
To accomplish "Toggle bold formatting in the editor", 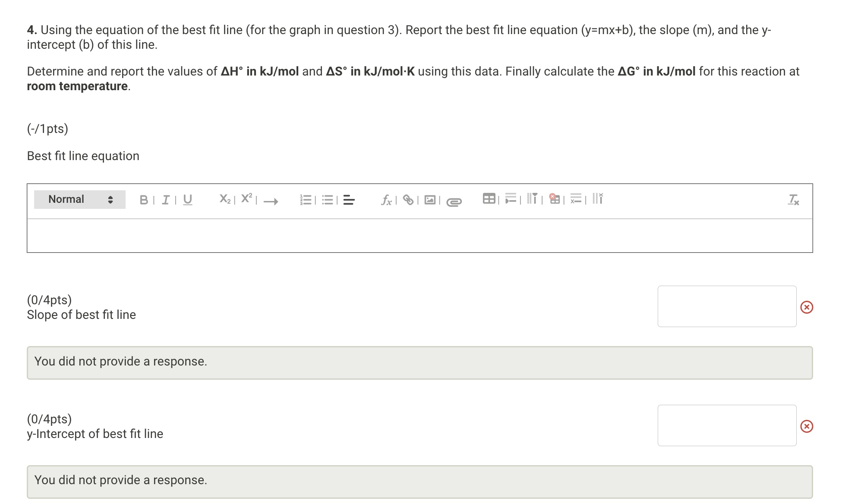I will (x=144, y=199).
